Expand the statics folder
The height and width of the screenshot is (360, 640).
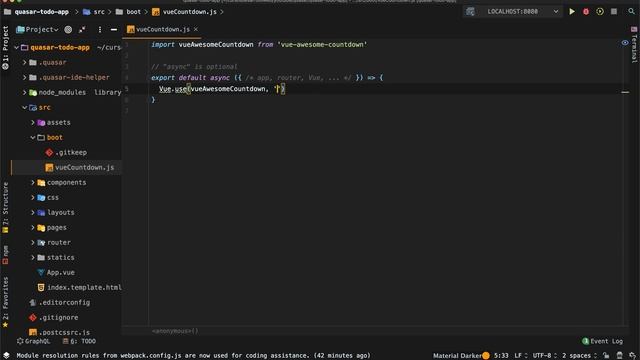pos(33,258)
